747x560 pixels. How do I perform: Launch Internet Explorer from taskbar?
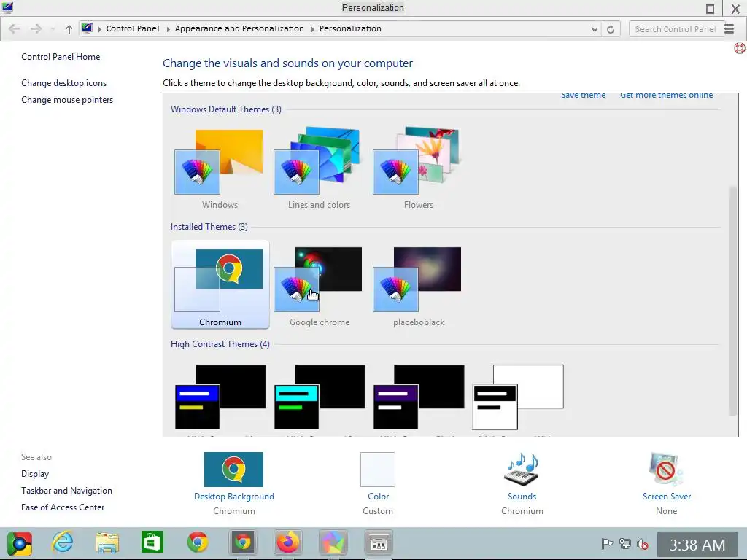coord(63,542)
